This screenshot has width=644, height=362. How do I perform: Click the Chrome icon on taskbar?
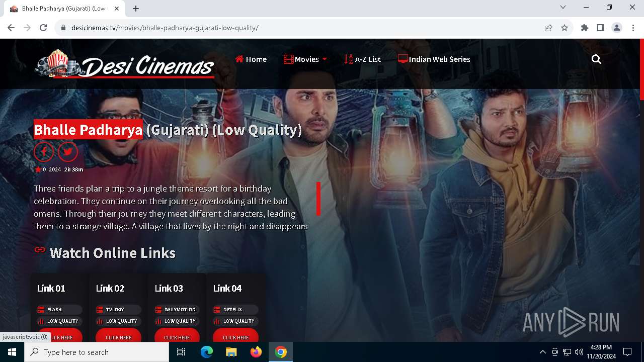[281, 352]
